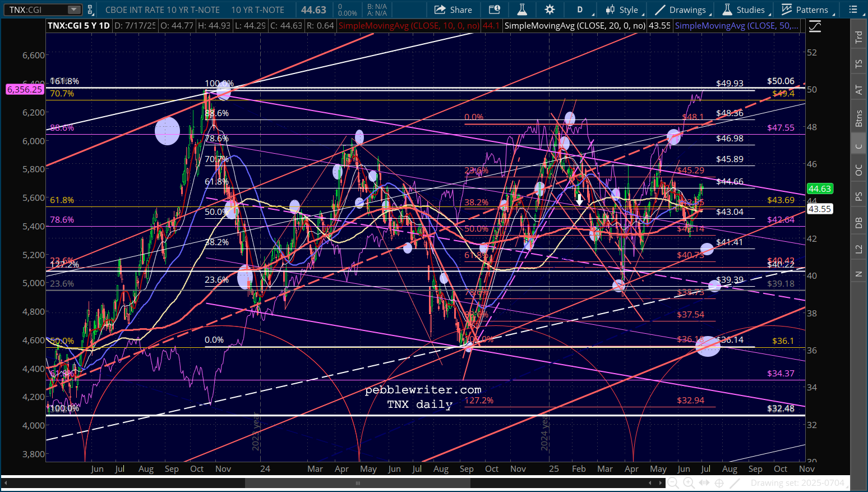Click the $36.1 yellow level label
This screenshot has width=868, height=492.
(x=783, y=341)
